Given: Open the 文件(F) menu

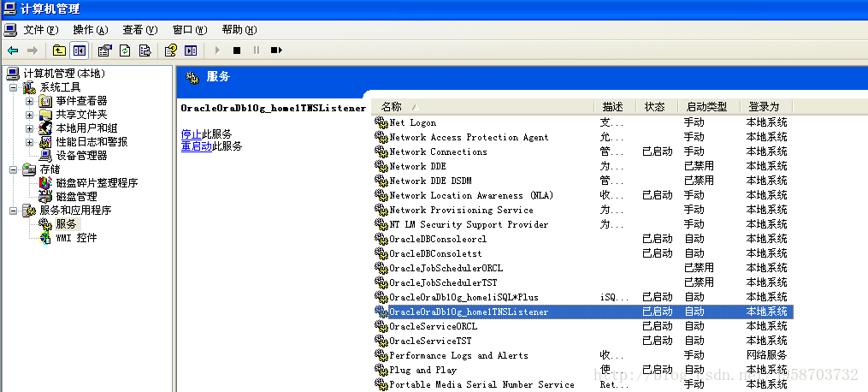Looking at the screenshot, I should [40, 30].
